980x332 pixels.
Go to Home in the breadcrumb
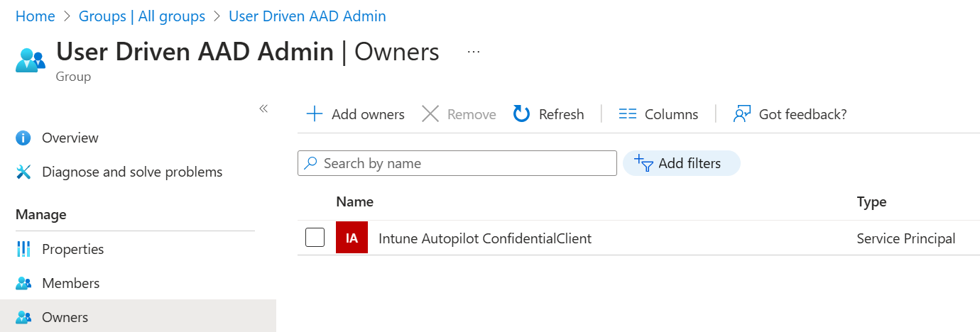tap(36, 16)
